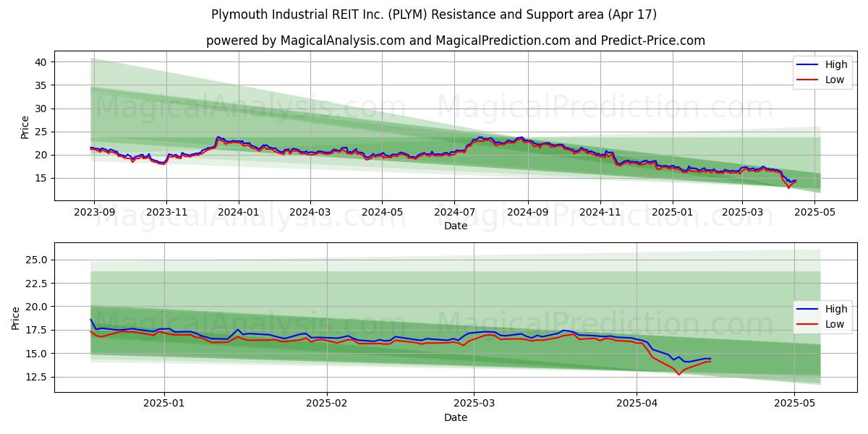The image size is (868, 434).
Task: Click the '2025-03' label on the bottom chart axis
Action: coord(474,404)
